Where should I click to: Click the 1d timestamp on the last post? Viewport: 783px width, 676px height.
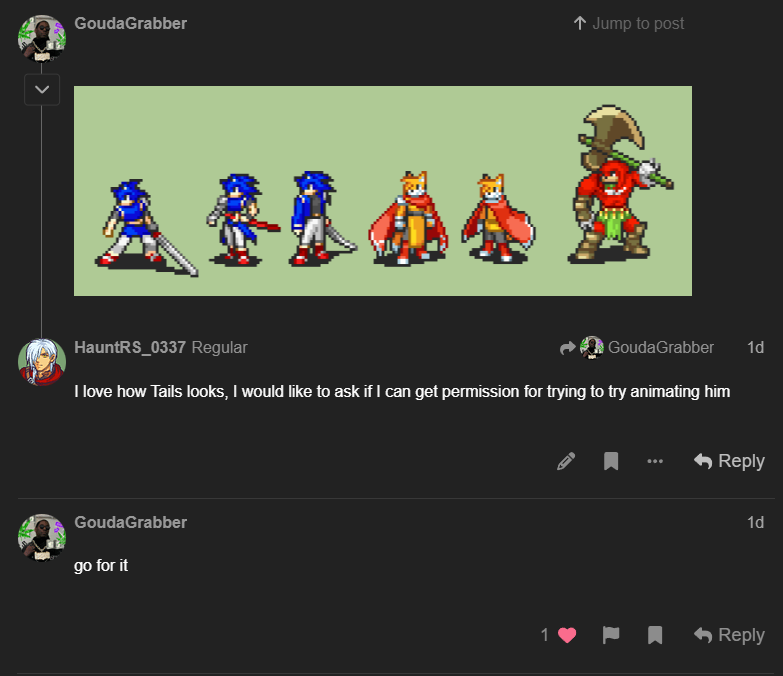tap(755, 522)
